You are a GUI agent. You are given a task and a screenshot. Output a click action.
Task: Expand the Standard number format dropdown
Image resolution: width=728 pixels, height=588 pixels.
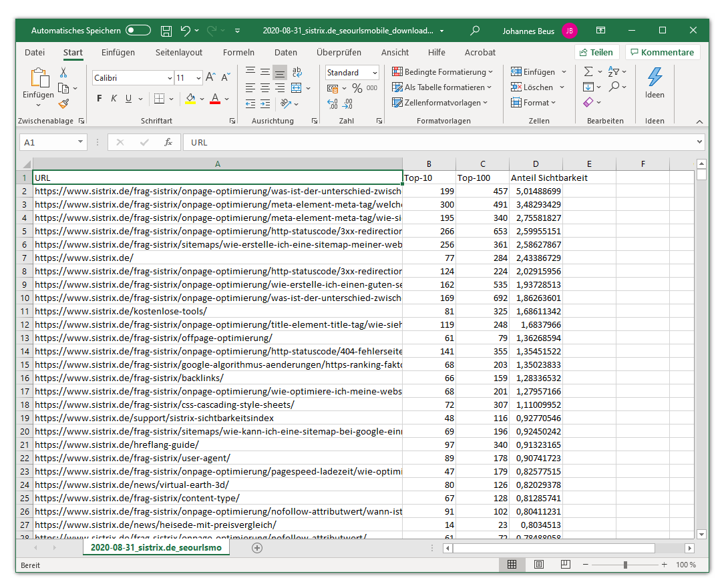[x=374, y=73]
